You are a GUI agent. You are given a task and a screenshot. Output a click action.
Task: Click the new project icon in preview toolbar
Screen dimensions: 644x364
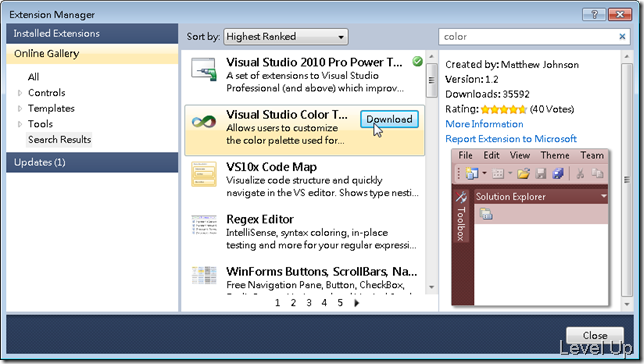click(x=472, y=174)
